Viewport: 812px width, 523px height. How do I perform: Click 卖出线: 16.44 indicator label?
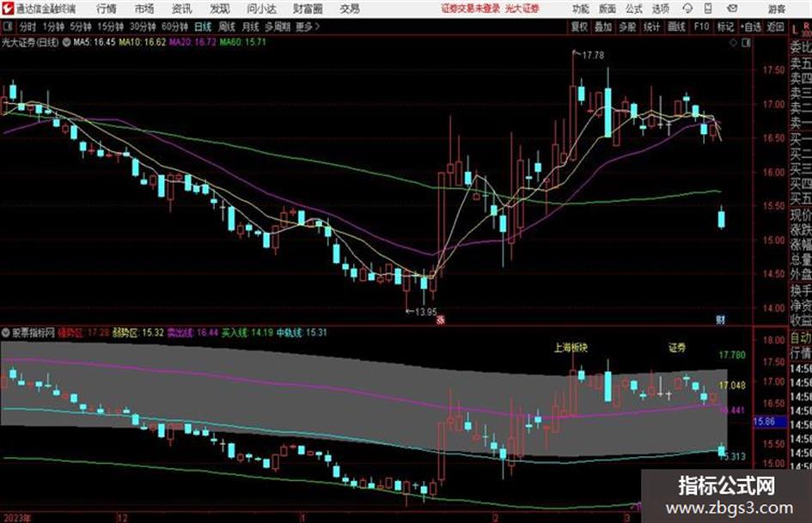coord(192,332)
